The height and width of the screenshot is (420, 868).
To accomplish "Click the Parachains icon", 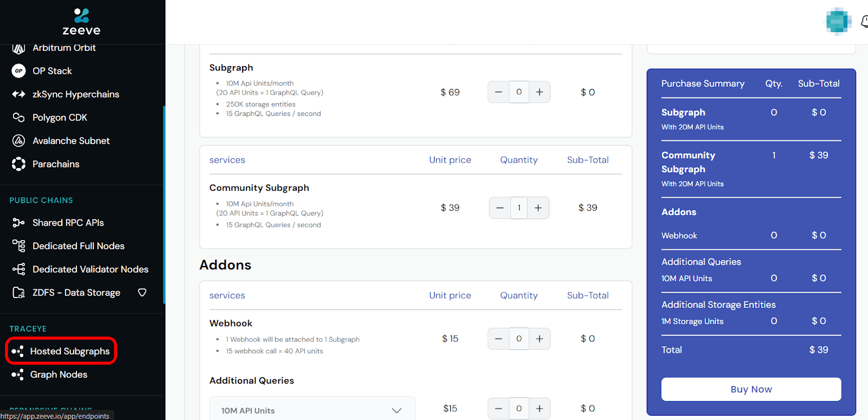I will [x=18, y=164].
